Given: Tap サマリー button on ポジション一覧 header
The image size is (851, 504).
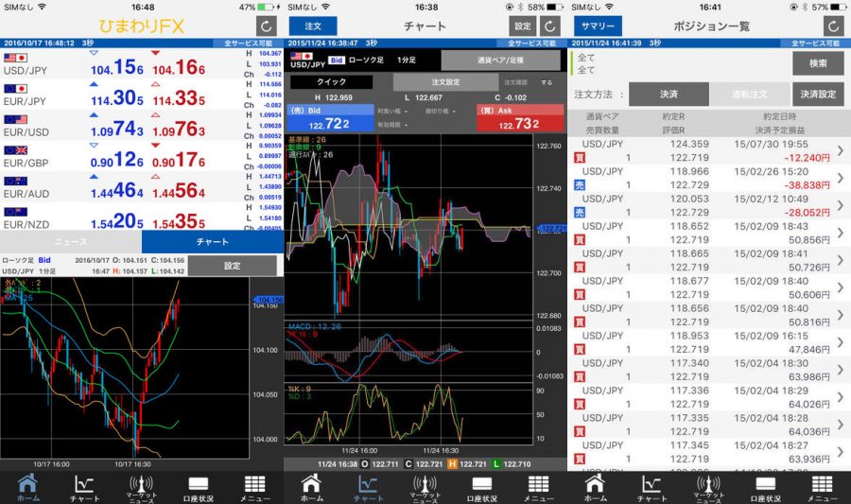Looking at the screenshot, I should pyautogui.click(x=598, y=26).
